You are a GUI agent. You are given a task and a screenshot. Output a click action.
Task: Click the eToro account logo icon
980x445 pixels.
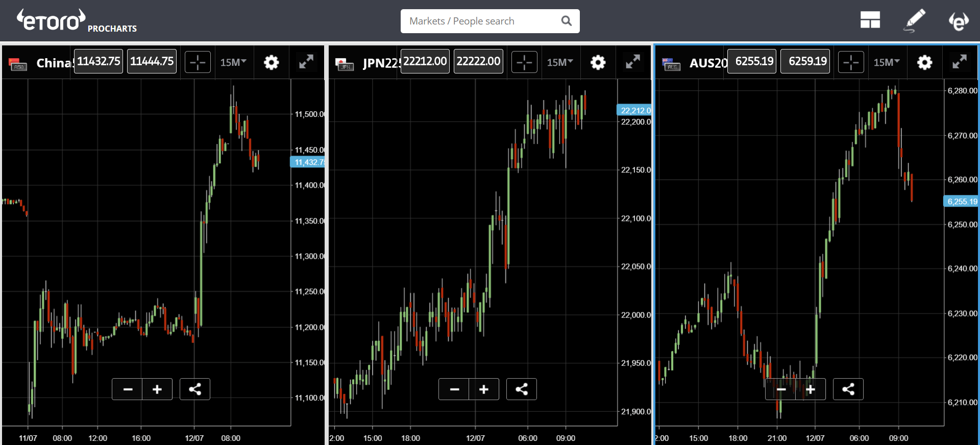point(958,21)
